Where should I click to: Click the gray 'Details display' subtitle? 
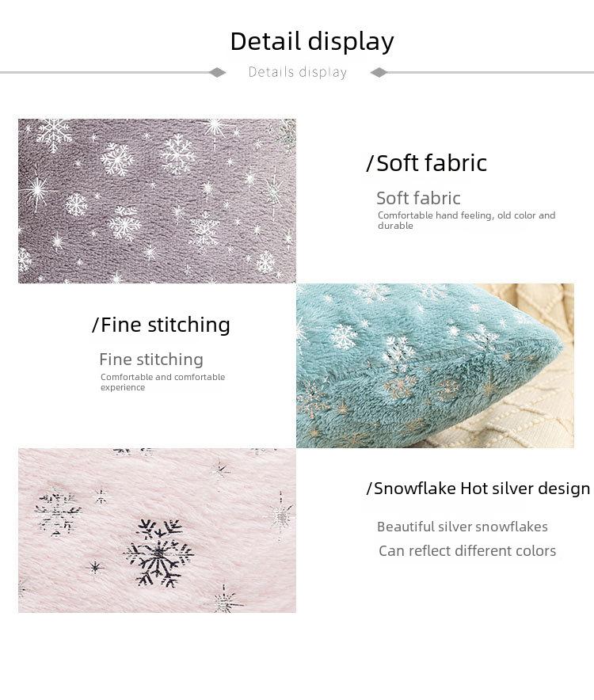298,72
